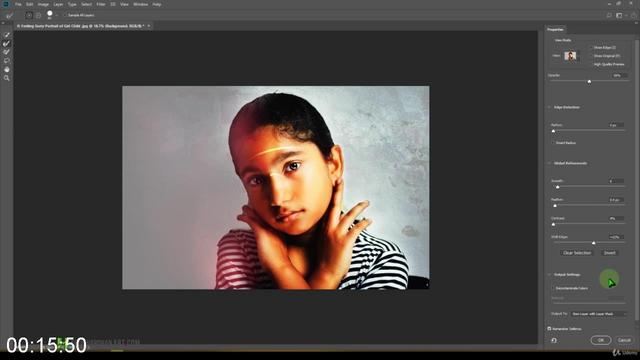Select the Brush tool in left toolbar

click(x=7, y=52)
